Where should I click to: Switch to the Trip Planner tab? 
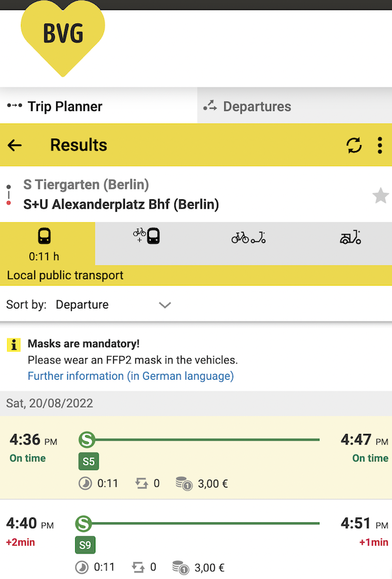tap(99, 107)
